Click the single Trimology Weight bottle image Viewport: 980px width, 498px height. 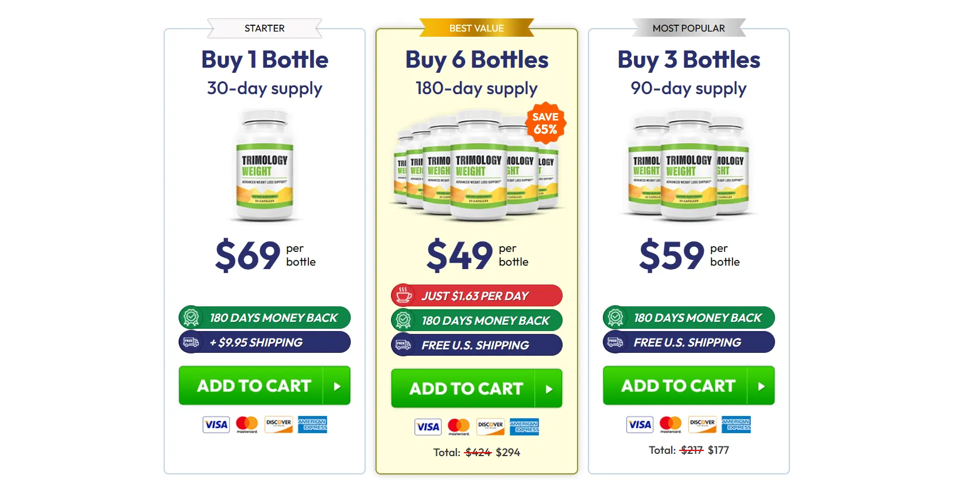(x=264, y=166)
